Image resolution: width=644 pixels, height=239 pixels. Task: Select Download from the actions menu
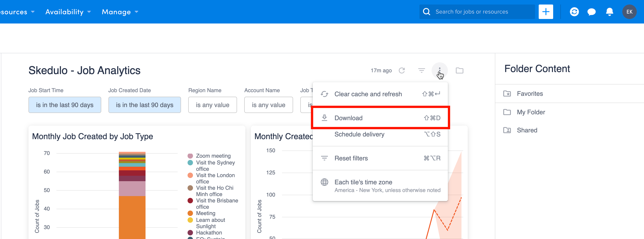(x=349, y=118)
